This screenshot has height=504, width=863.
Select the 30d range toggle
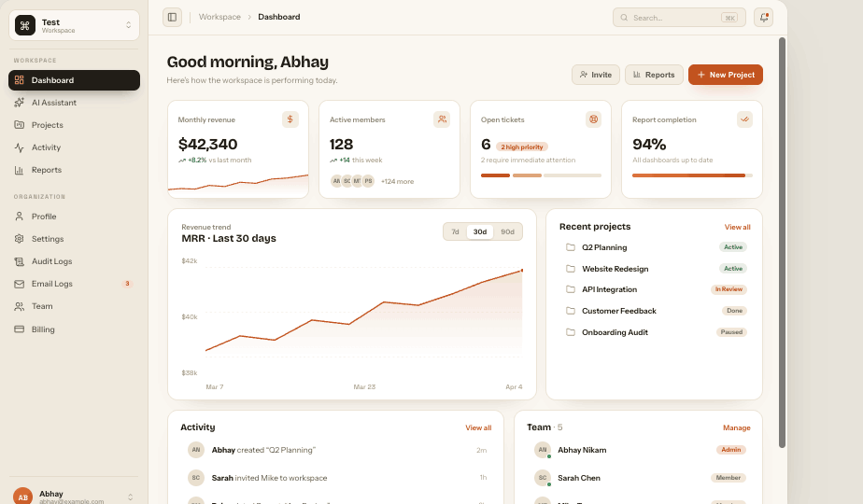[480, 231]
